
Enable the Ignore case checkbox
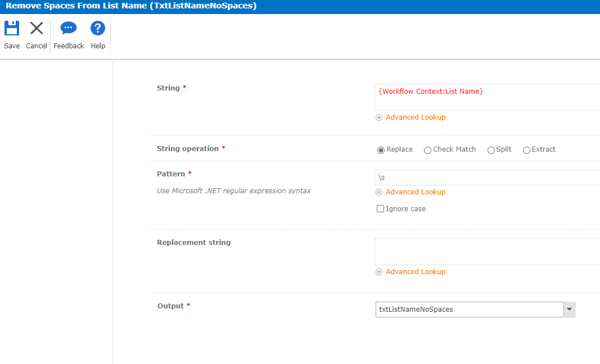click(x=380, y=209)
